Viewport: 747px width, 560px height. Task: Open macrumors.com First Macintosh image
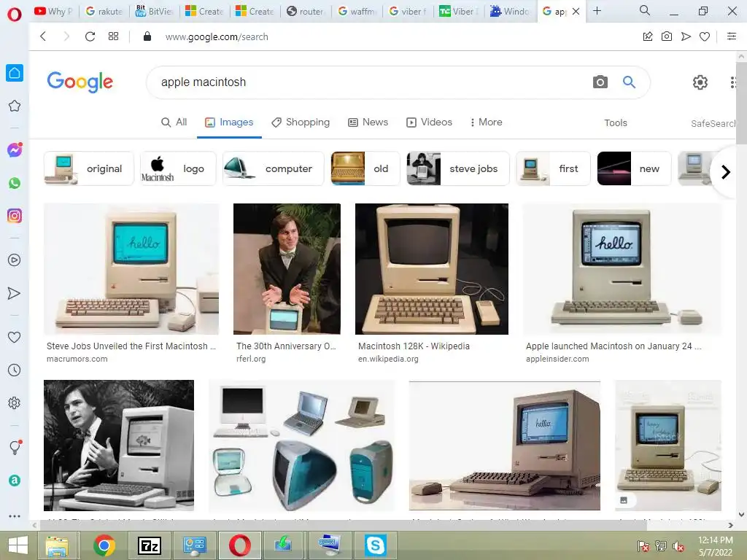point(131,268)
